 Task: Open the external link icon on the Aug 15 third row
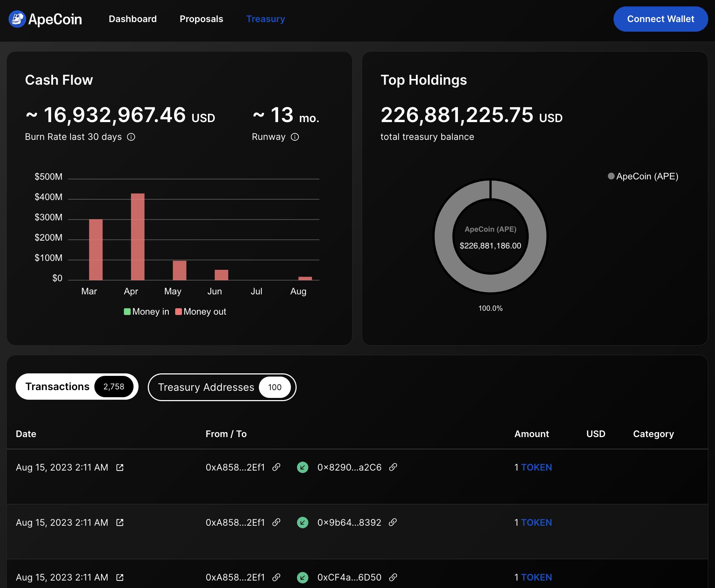120,577
